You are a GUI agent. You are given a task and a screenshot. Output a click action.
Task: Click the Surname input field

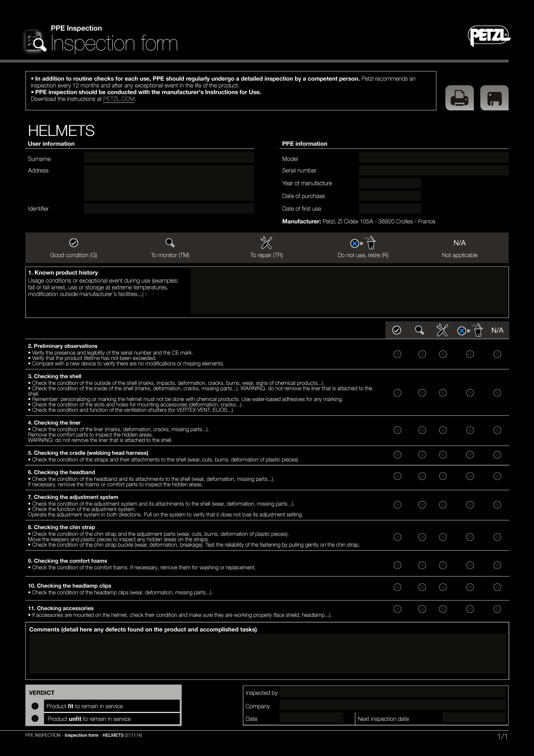169,158
